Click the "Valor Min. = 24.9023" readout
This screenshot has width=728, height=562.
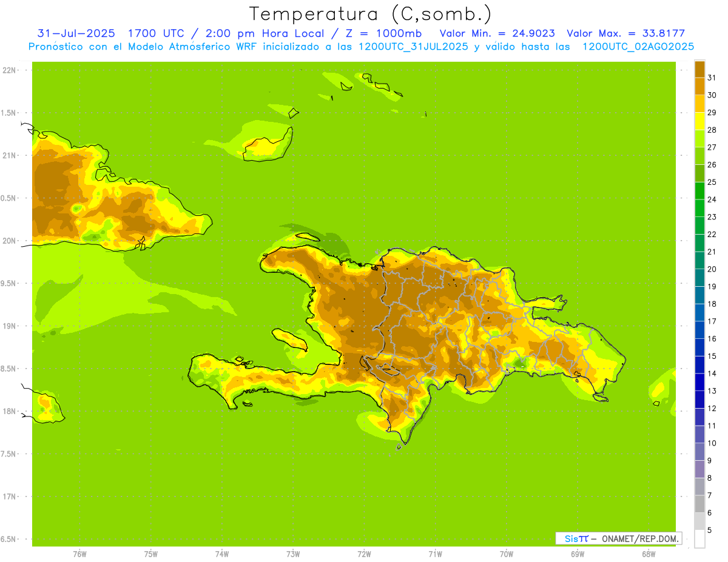point(497,33)
